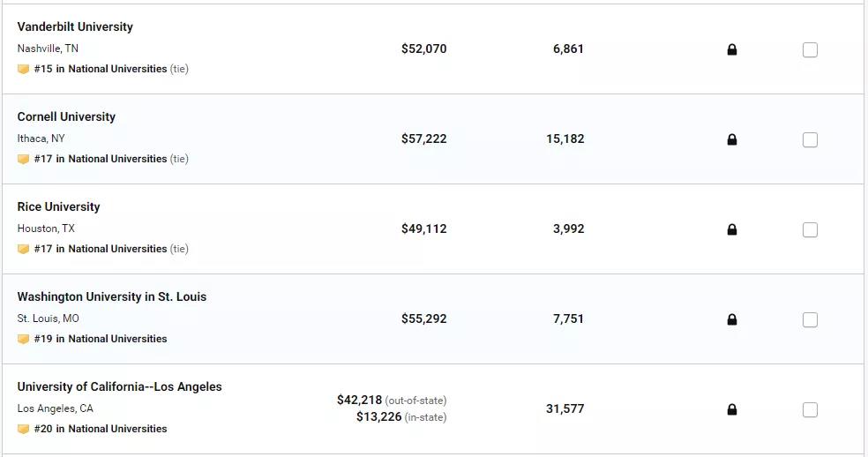Image resolution: width=868 pixels, height=457 pixels.
Task: Click the lock icon in Cornell University row
Action: (x=732, y=139)
